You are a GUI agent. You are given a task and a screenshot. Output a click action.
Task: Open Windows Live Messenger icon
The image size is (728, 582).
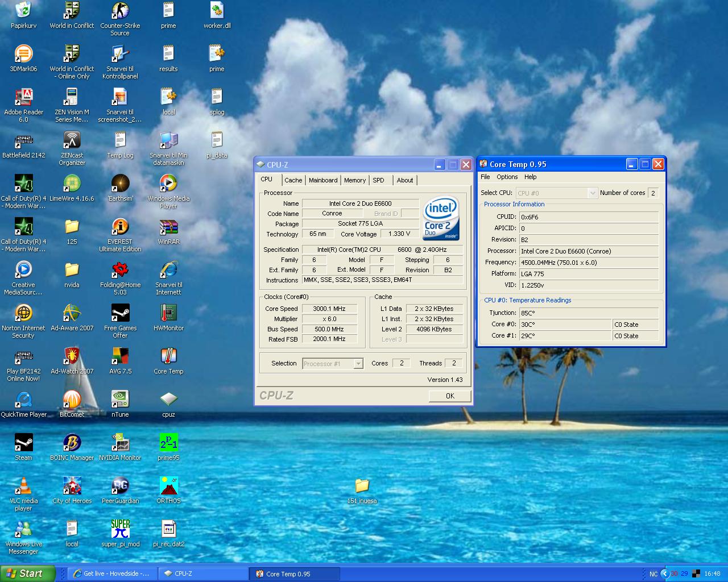(23, 529)
